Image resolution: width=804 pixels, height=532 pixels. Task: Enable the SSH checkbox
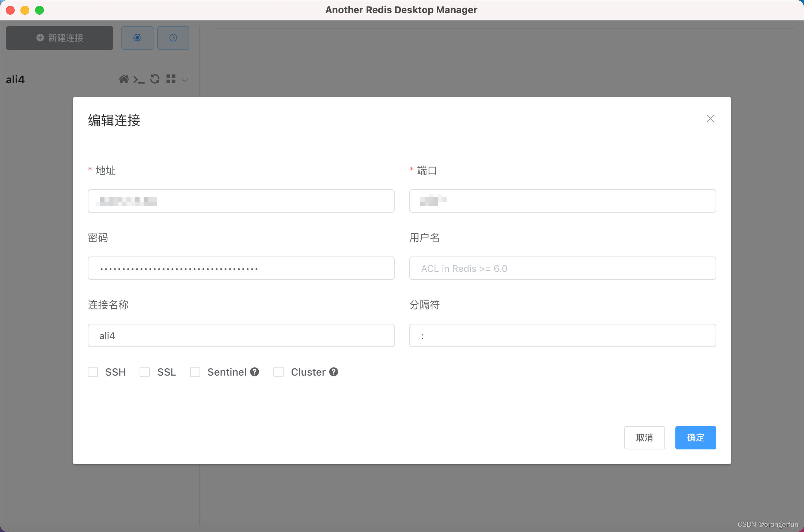pos(93,372)
